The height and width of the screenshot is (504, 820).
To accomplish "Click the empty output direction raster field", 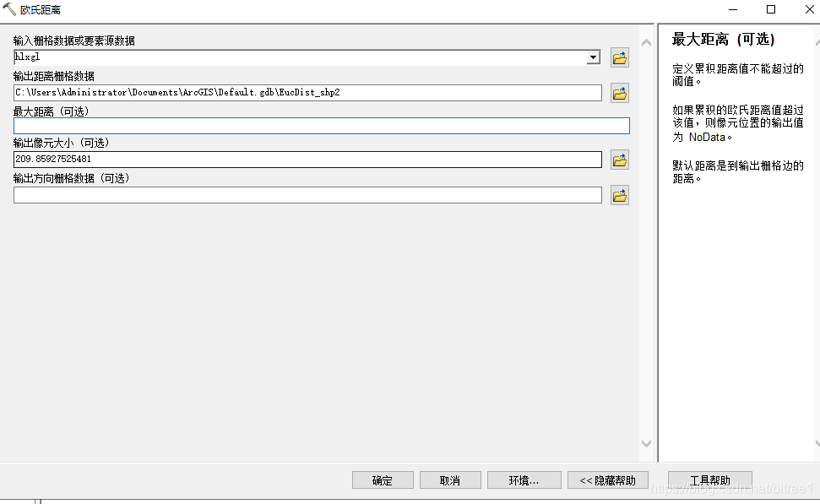I will pyautogui.click(x=307, y=195).
